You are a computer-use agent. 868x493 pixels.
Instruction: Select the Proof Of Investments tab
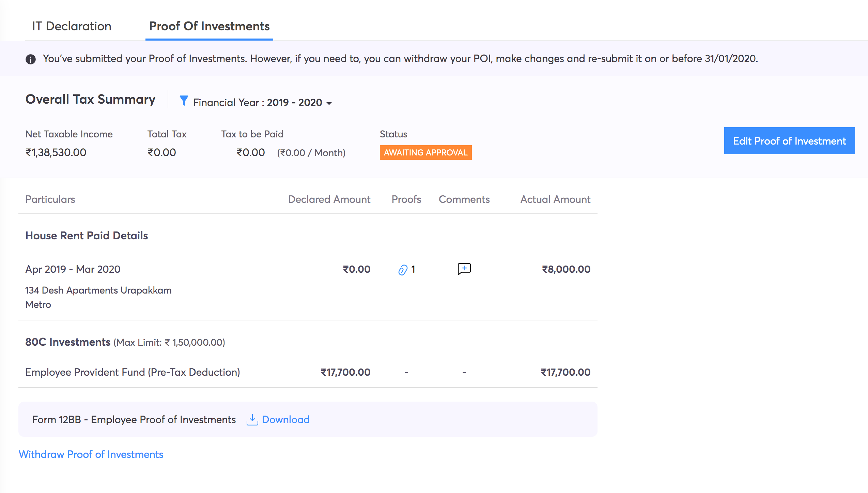coord(209,26)
